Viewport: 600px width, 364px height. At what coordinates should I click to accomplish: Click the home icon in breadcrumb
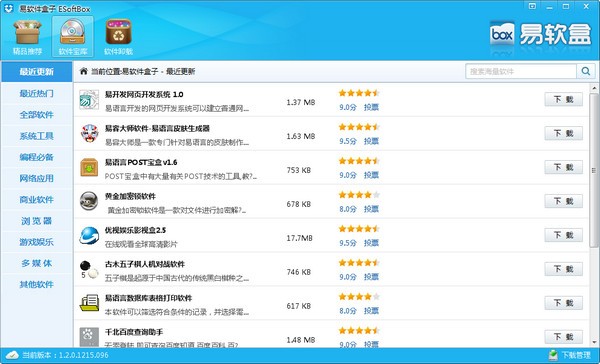83,71
